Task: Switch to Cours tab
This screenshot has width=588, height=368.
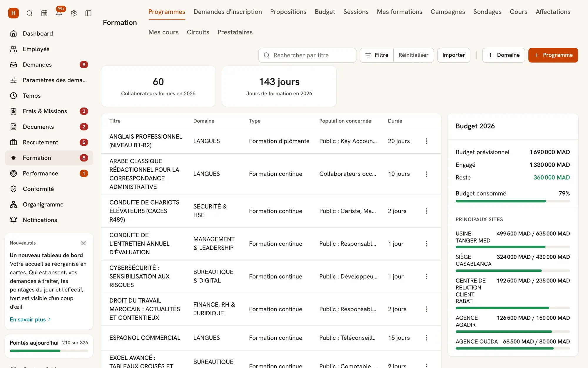Action: [x=519, y=12]
